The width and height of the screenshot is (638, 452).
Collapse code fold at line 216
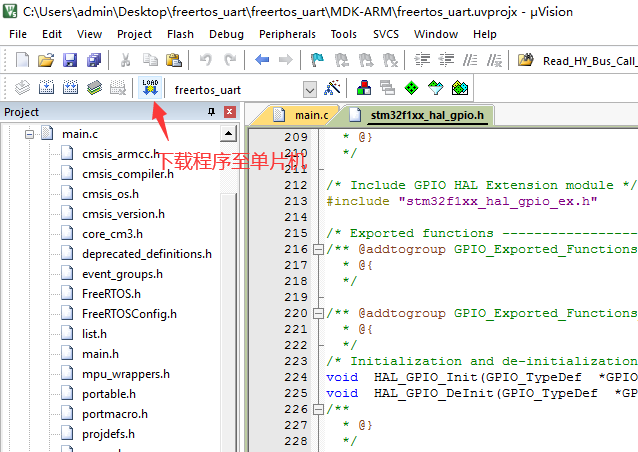click(318, 249)
